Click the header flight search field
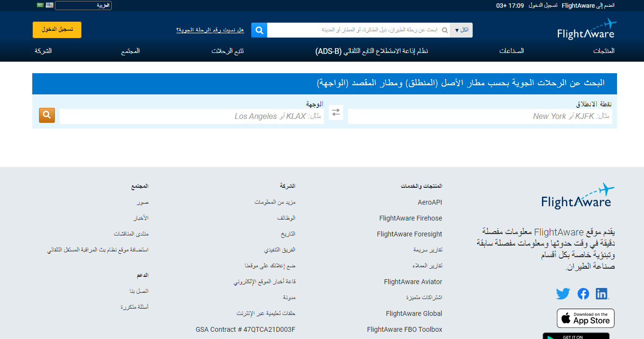This screenshot has height=339, width=644. tap(358, 30)
